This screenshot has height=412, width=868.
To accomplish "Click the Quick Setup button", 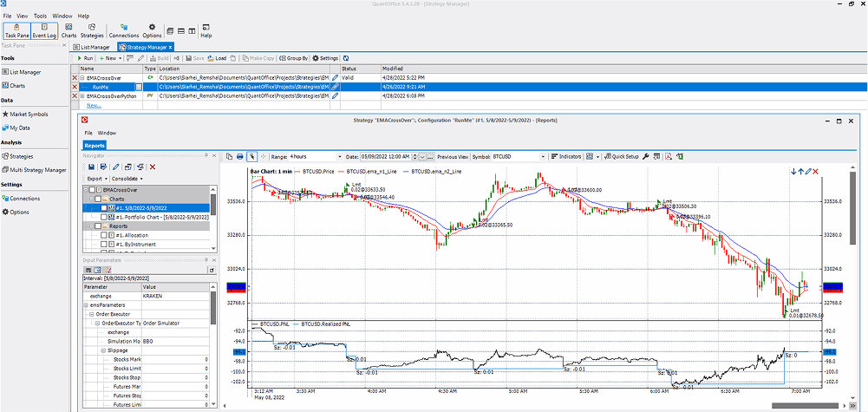I will [x=622, y=157].
